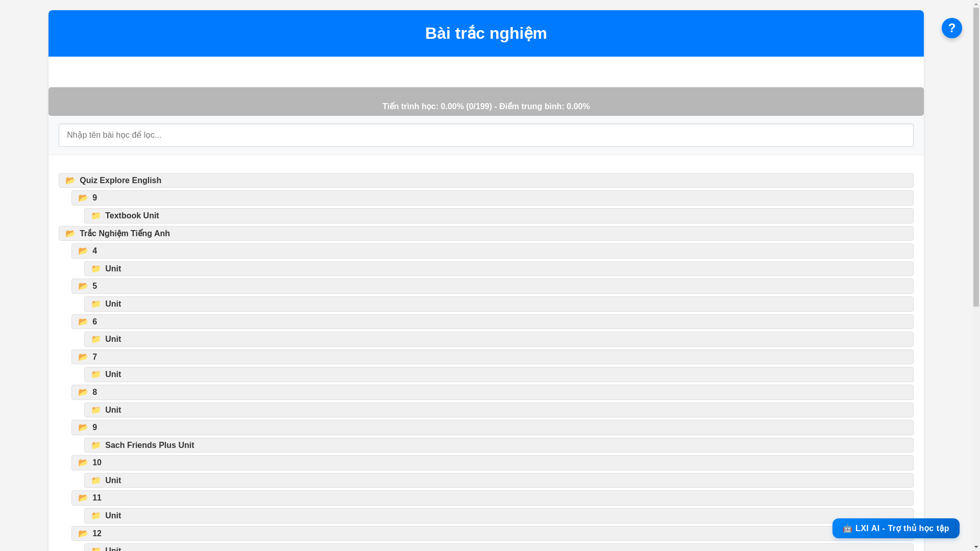This screenshot has width=980, height=551.
Task: Collapse the grade 12 folder
Action: click(493, 534)
